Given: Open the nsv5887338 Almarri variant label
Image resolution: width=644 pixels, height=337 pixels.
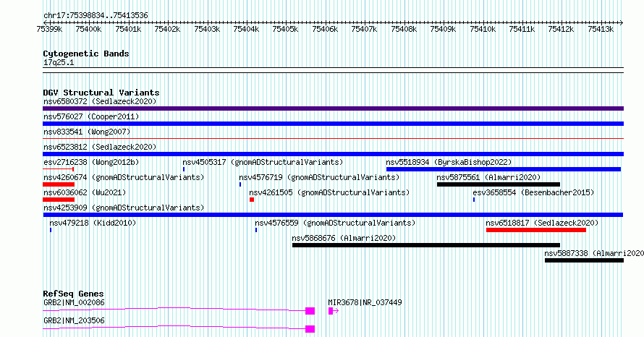Looking at the screenshot, I should [x=594, y=253].
